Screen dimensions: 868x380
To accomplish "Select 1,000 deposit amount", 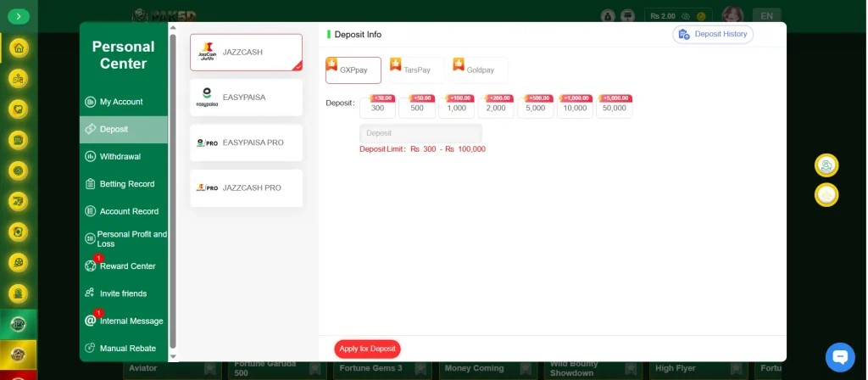I will pos(457,108).
